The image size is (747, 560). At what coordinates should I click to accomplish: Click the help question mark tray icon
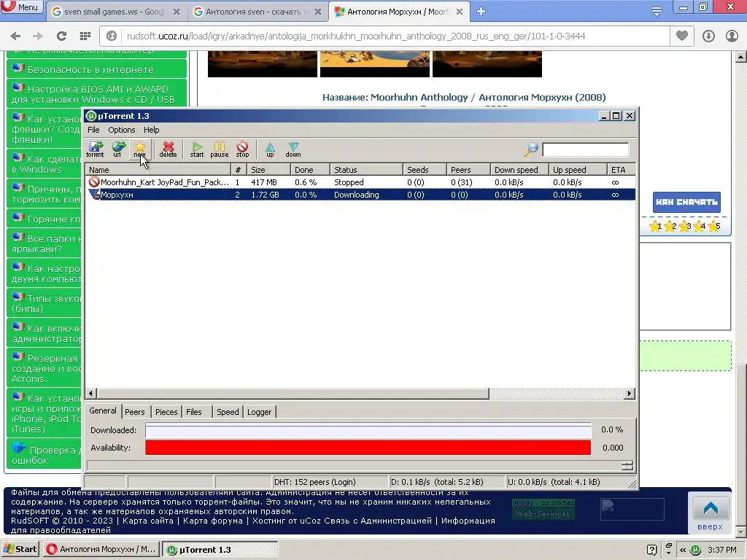click(652, 550)
